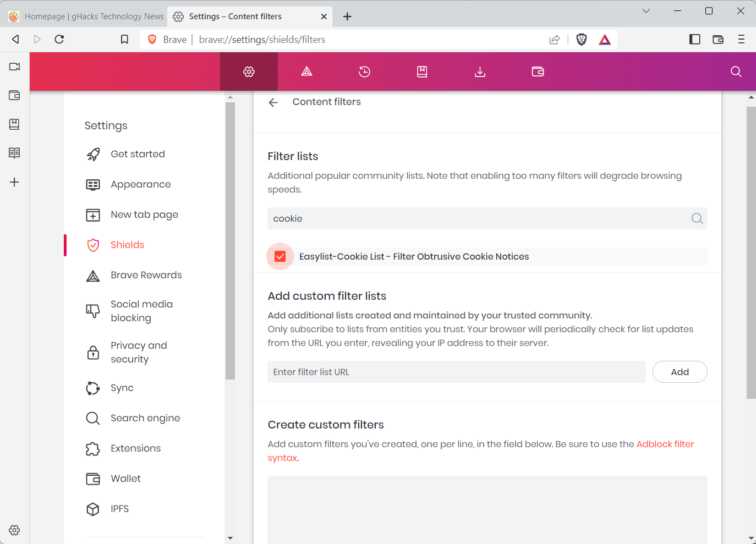Open Brave Rewards settings
The image size is (756, 544).
click(x=146, y=275)
